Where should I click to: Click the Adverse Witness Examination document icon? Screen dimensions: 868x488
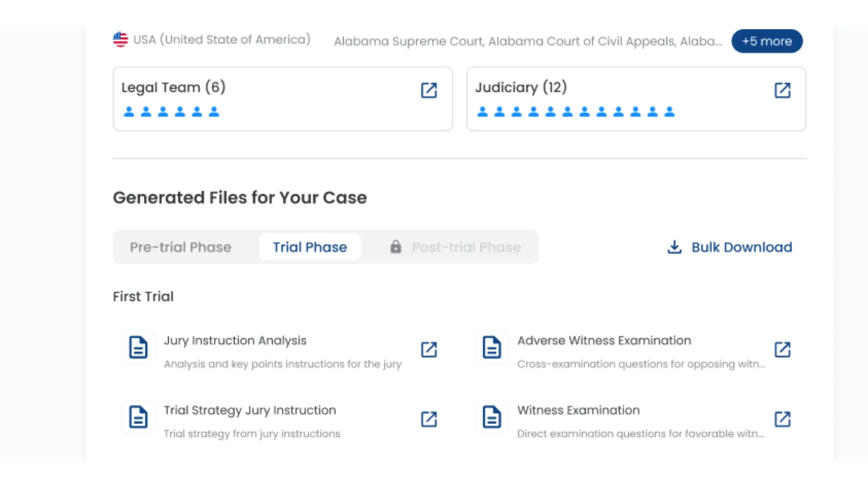coord(492,347)
